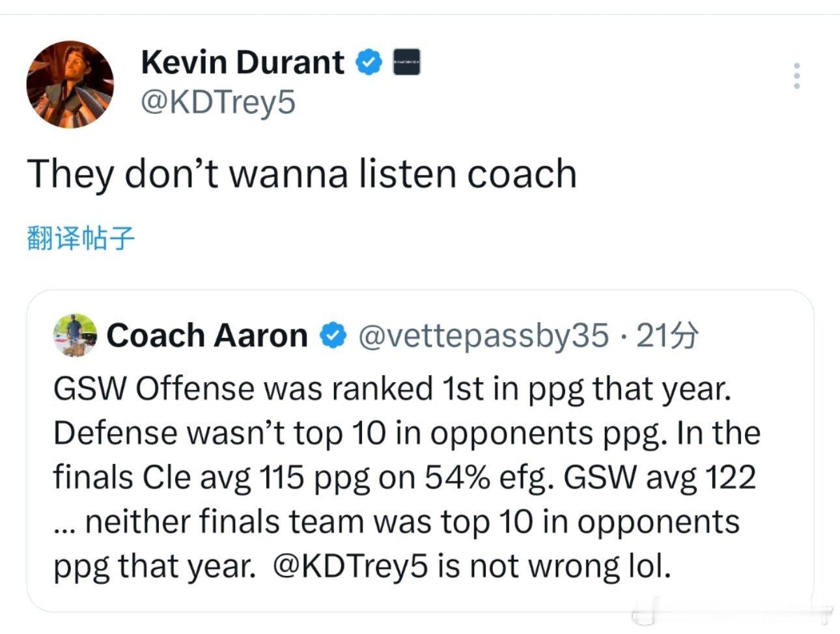Open the @vettepassby35 handle
840x634 pixels.
483,336
